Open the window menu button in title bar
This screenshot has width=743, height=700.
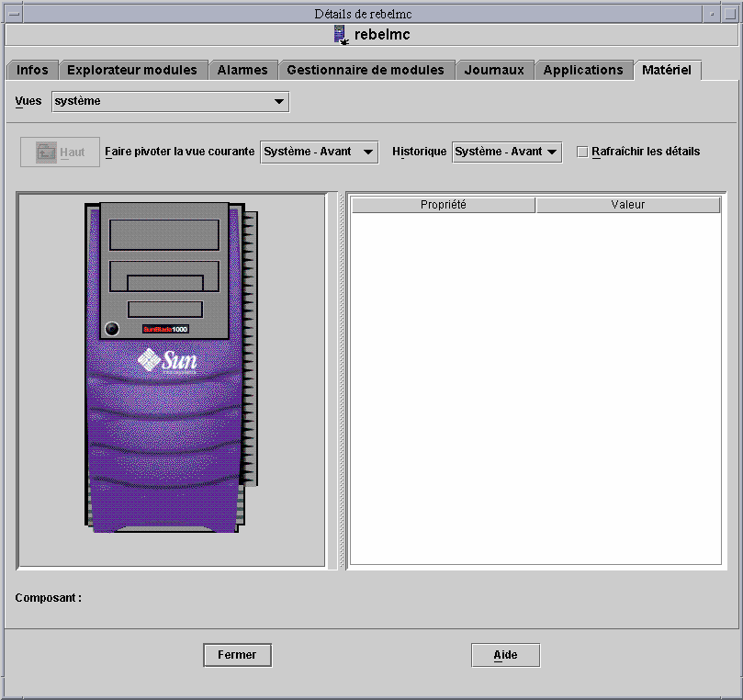tap(14, 14)
